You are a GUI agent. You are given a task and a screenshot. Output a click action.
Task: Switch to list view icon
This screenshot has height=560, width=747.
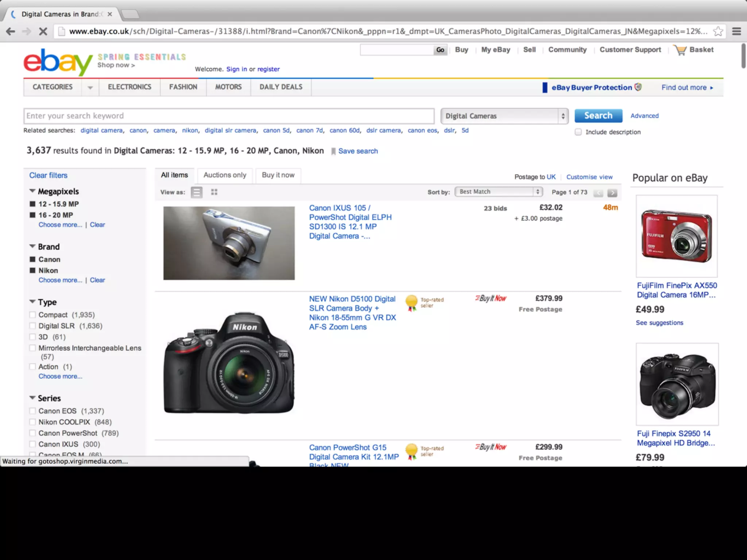[197, 192]
